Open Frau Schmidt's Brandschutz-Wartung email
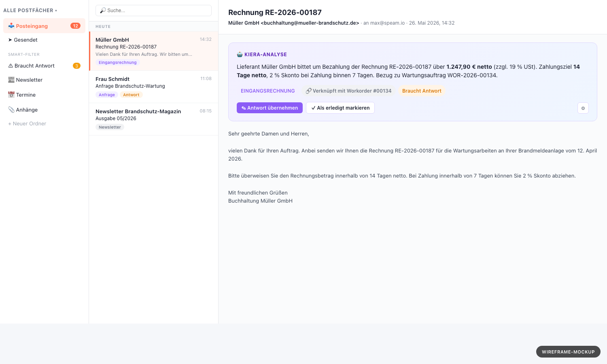 pyautogui.click(x=154, y=87)
